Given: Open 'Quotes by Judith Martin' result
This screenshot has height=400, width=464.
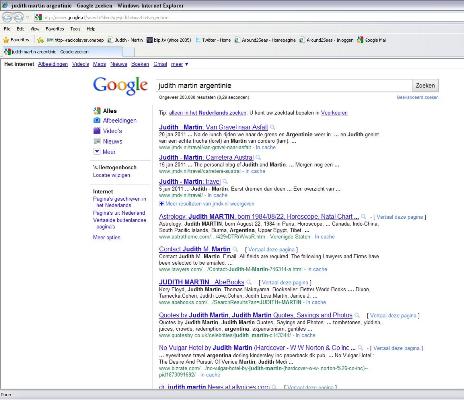Looking at the screenshot, I should click(256, 315).
